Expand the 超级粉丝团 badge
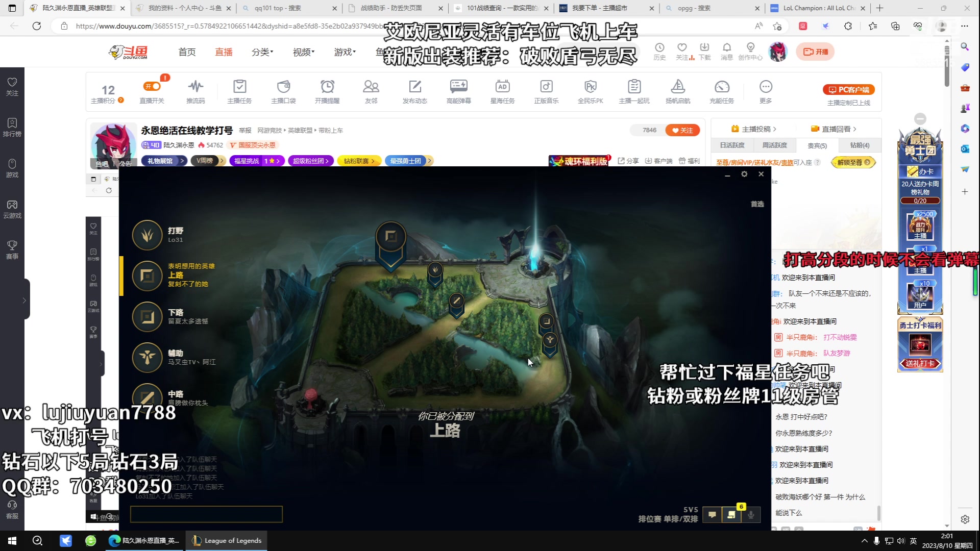The image size is (980, 551). [311, 161]
